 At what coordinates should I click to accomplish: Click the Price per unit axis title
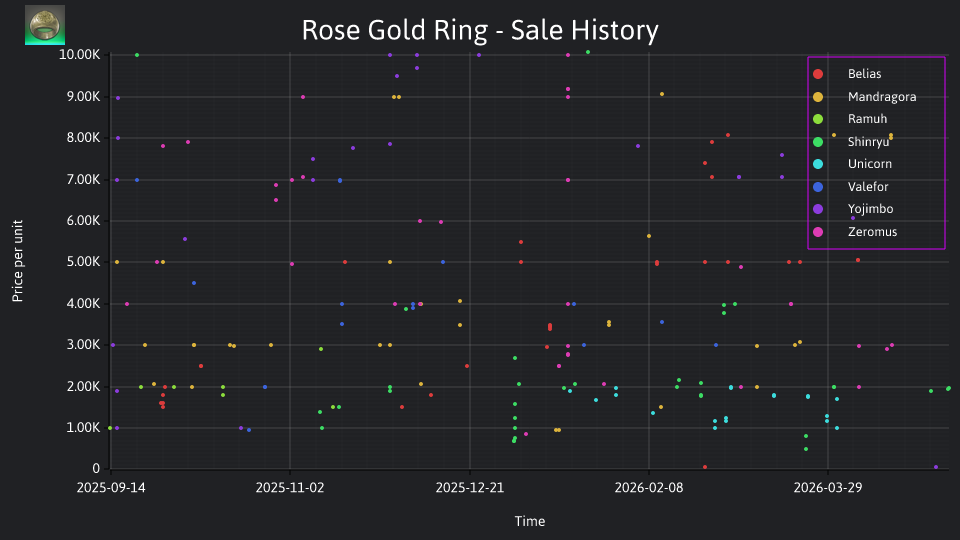point(17,261)
